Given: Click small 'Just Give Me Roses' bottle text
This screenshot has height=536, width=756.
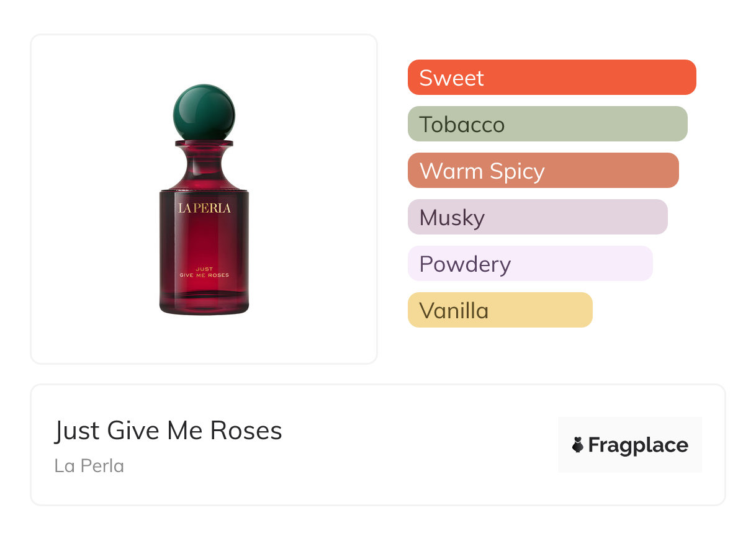Looking at the screenshot, I should 204,272.
